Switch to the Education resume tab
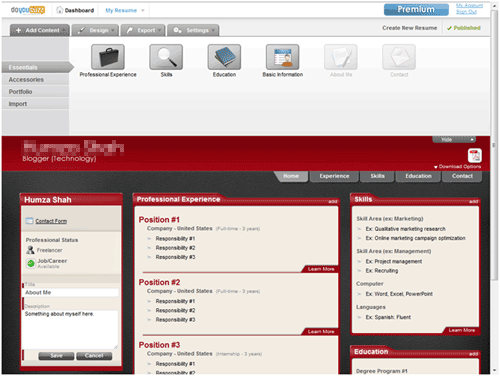Screen dimensions: 500x376 point(418,176)
